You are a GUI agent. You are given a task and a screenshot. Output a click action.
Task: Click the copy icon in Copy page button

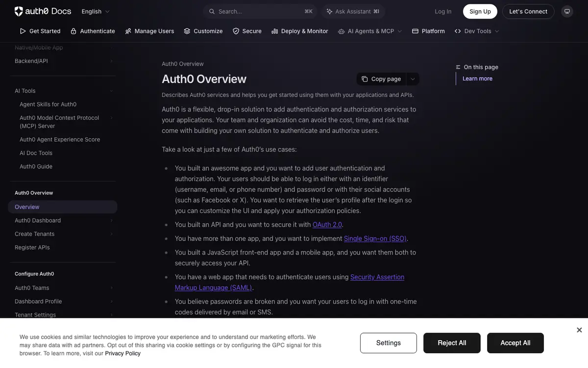pyautogui.click(x=365, y=79)
